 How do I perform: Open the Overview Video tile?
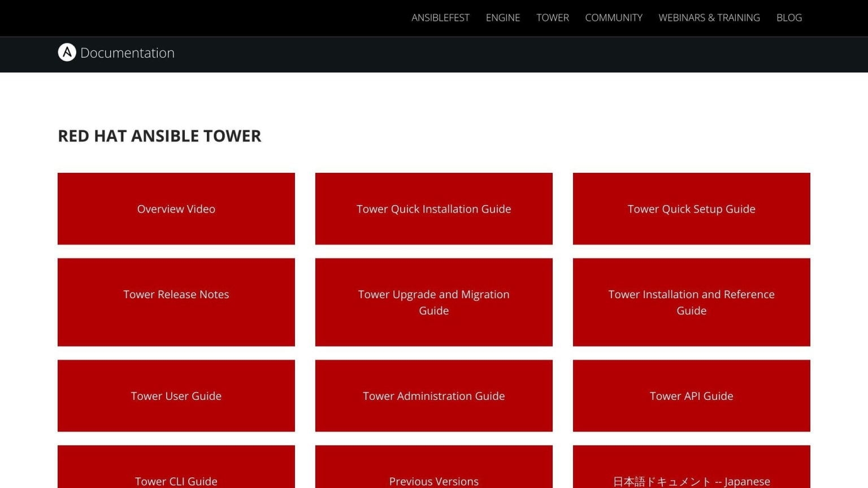point(176,209)
